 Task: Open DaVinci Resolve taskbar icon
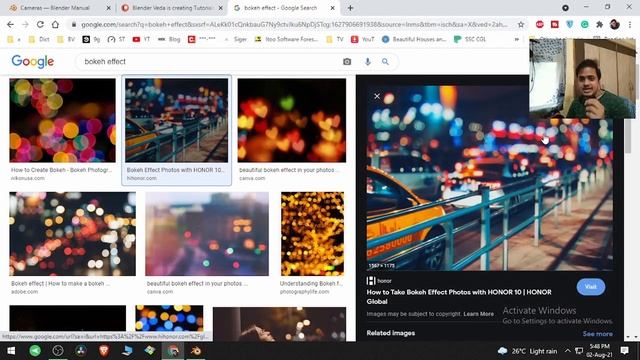pyautogui.click(x=81, y=351)
